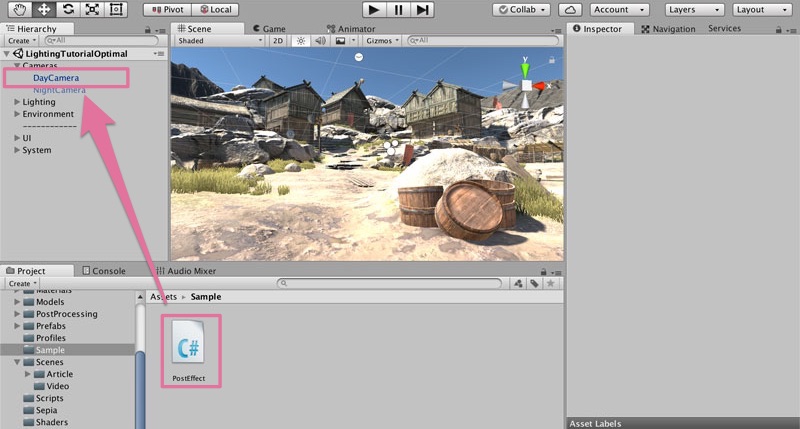Click search by label tag icon

pos(534,284)
